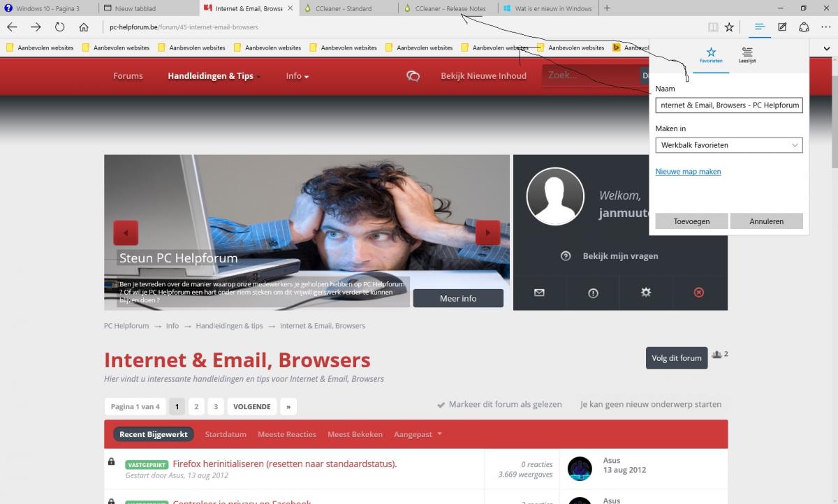Open notifications alert icon in user panel

(x=593, y=293)
